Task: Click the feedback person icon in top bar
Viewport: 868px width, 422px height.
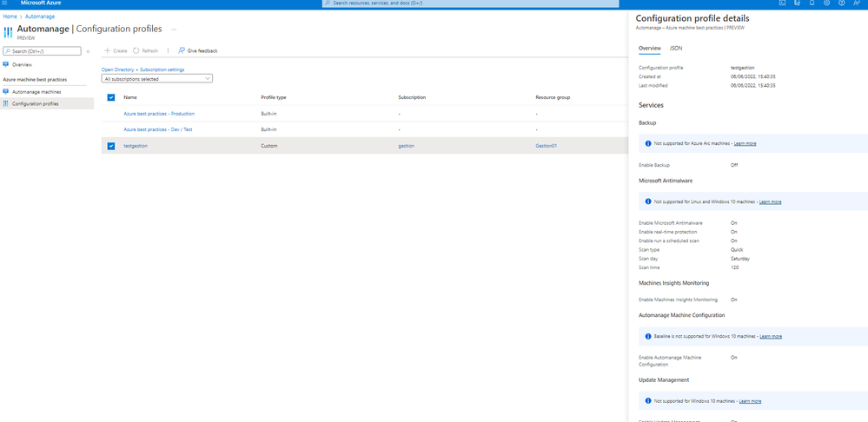Action: [857, 3]
